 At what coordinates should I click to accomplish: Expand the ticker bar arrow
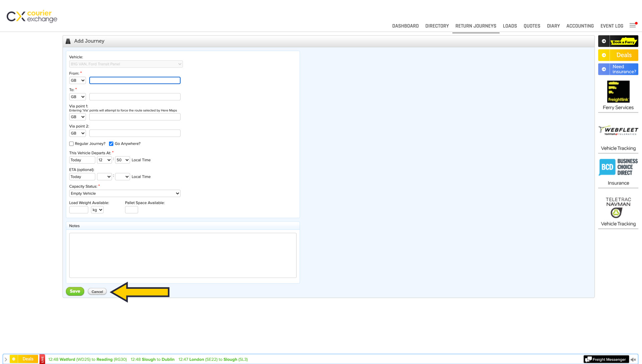6,359
